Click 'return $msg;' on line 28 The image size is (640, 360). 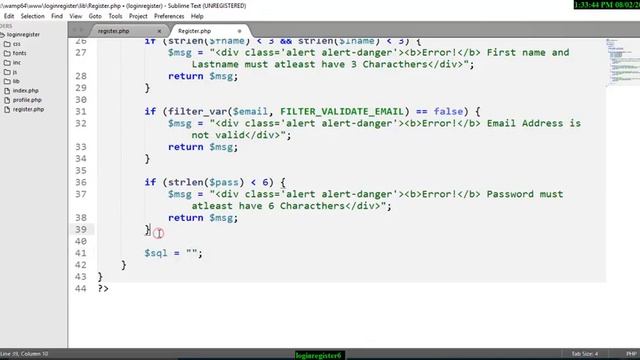tap(203, 76)
